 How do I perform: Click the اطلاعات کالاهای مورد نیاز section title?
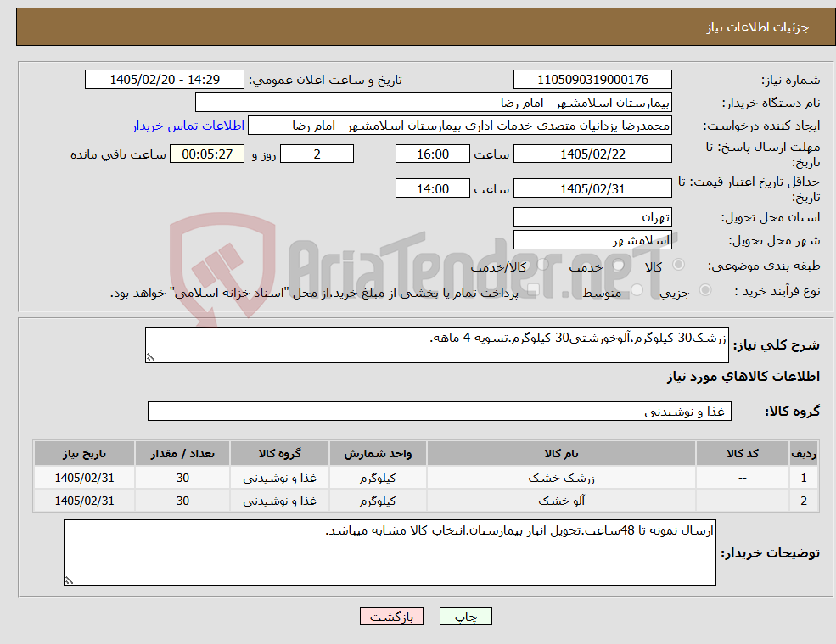click(743, 377)
